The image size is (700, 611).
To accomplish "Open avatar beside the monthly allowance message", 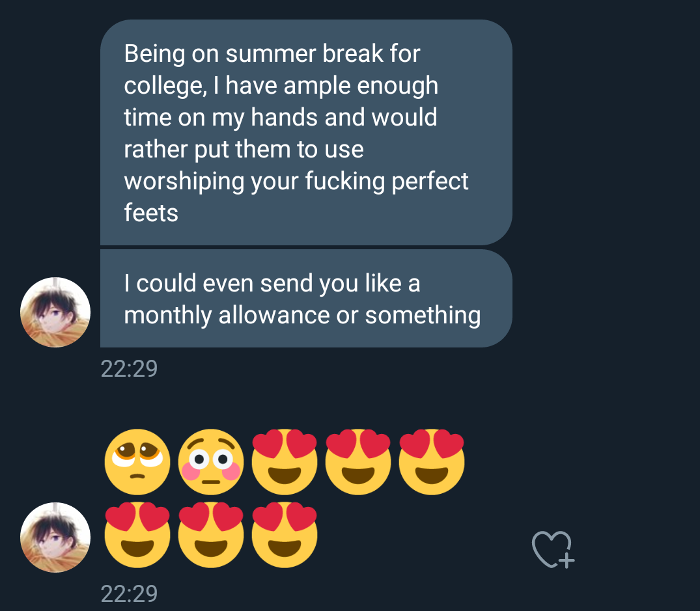I will [x=55, y=312].
